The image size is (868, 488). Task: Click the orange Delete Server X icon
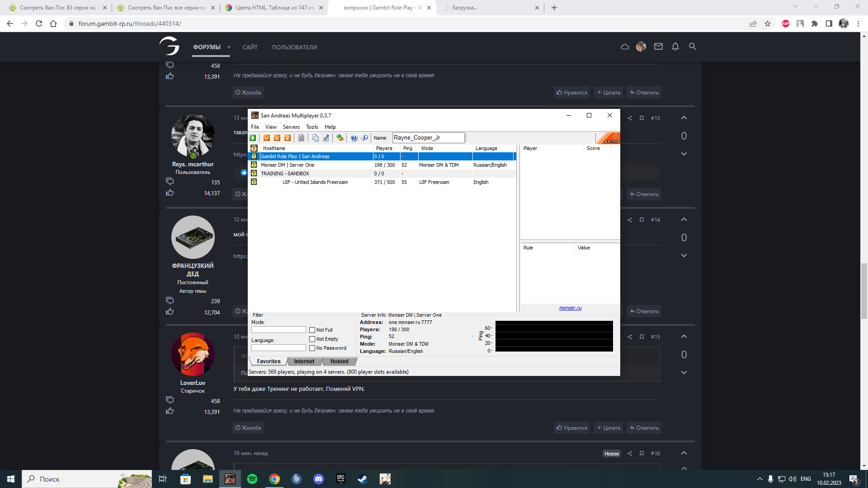[x=277, y=138]
